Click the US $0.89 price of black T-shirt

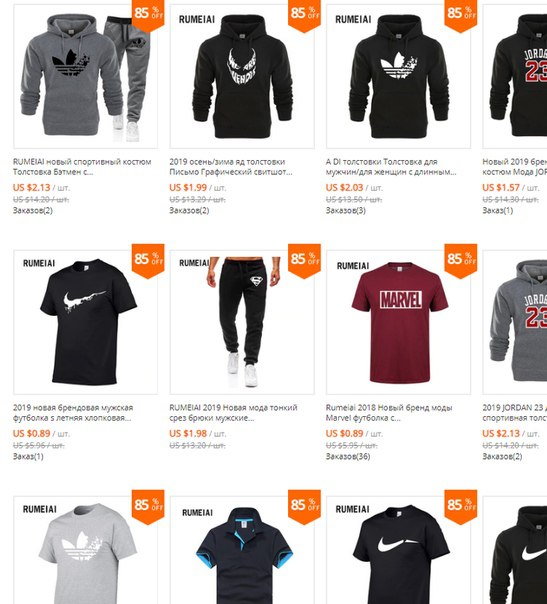[x=32, y=433]
